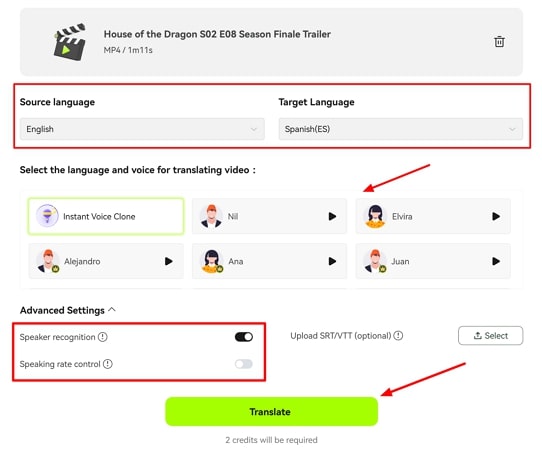The image size is (542, 450).
Task: Show info tooltip for Upload SRT/VTT
Action: coord(398,336)
